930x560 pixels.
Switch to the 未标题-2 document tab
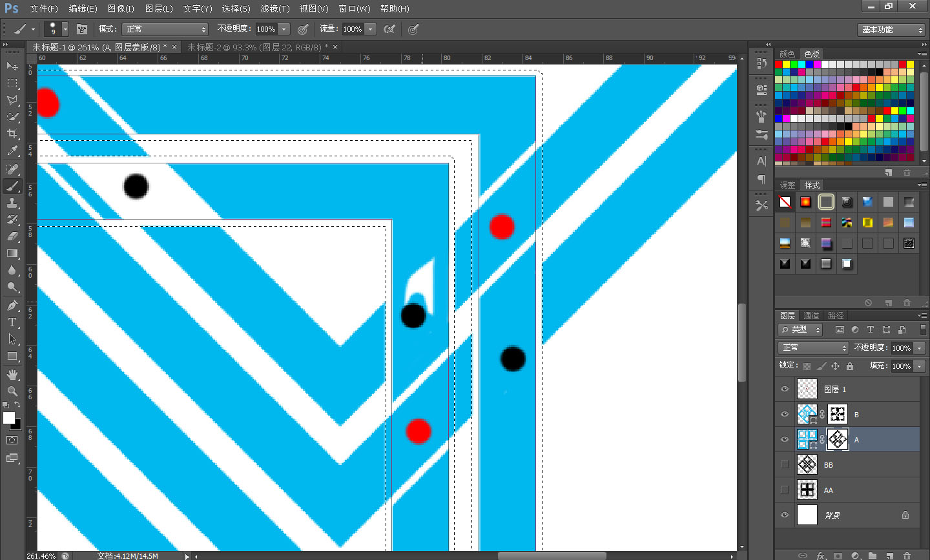click(x=257, y=47)
